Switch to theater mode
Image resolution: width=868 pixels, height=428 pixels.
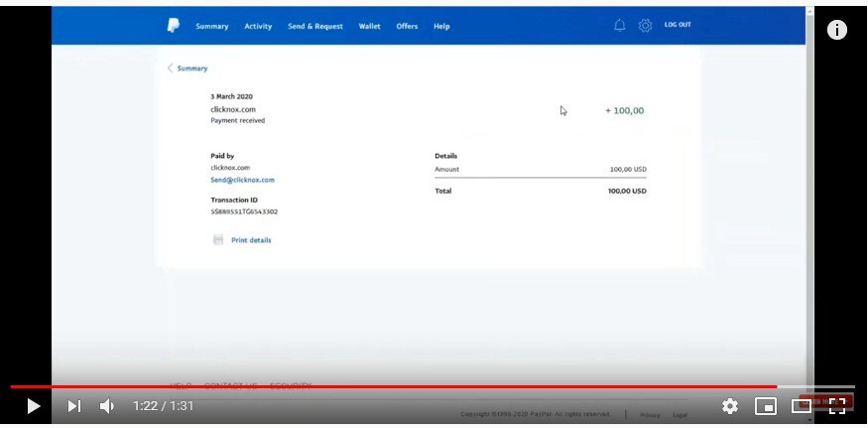click(x=801, y=406)
